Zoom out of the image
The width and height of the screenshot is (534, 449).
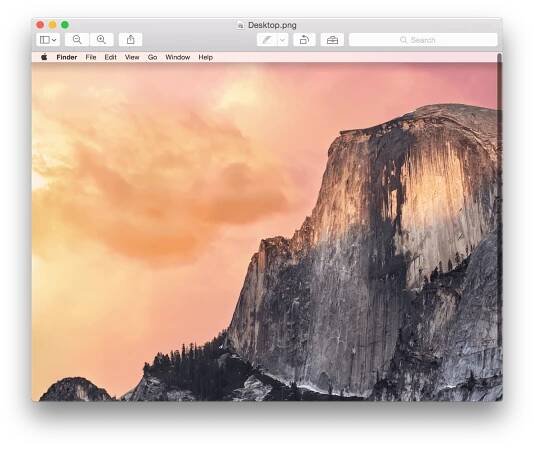click(x=77, y=40)
